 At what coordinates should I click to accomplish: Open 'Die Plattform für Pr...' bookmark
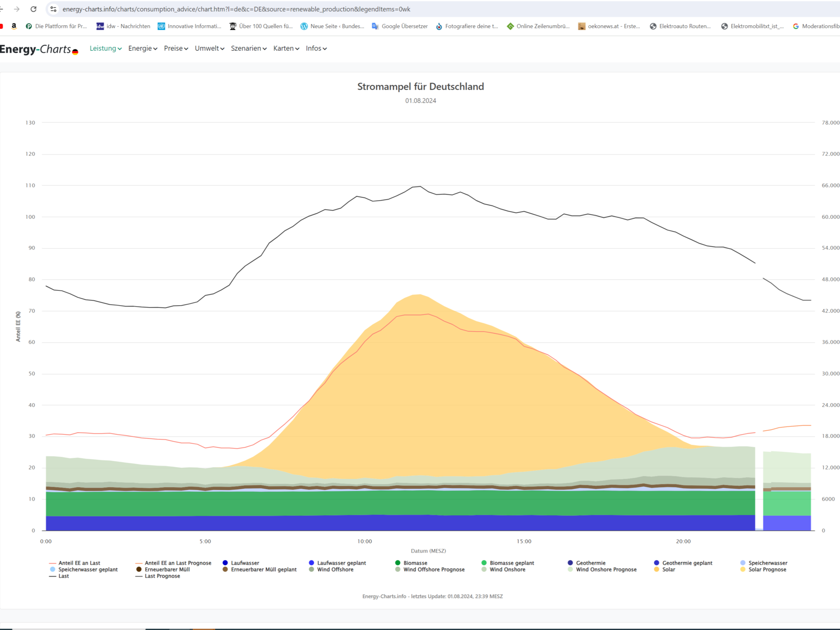pos(56,26)
